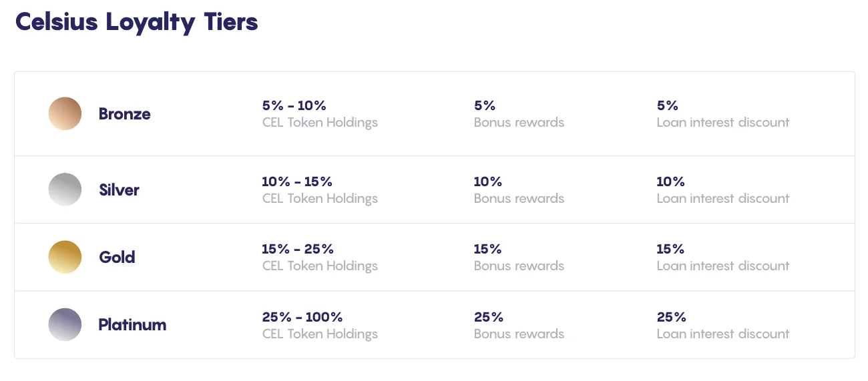The height and width of the screenshot is (381, 868).
Task: Click the Celsius Loyalty Tiers heading
Action: (x=137, y=22)
